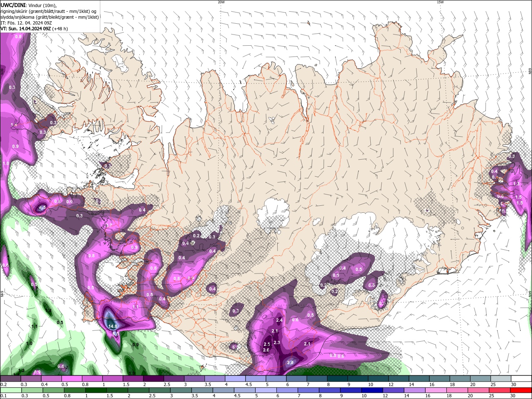Pick the snow-scale swatch between 1 and 1.5
532x399 pixels.
coord(112,379)
